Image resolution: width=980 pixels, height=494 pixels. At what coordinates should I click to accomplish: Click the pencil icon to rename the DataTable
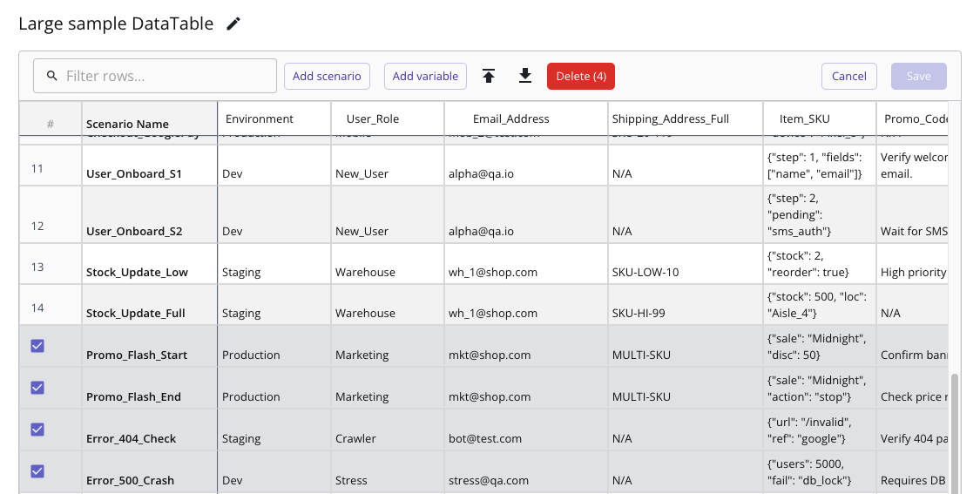click(x=233, y=24)
